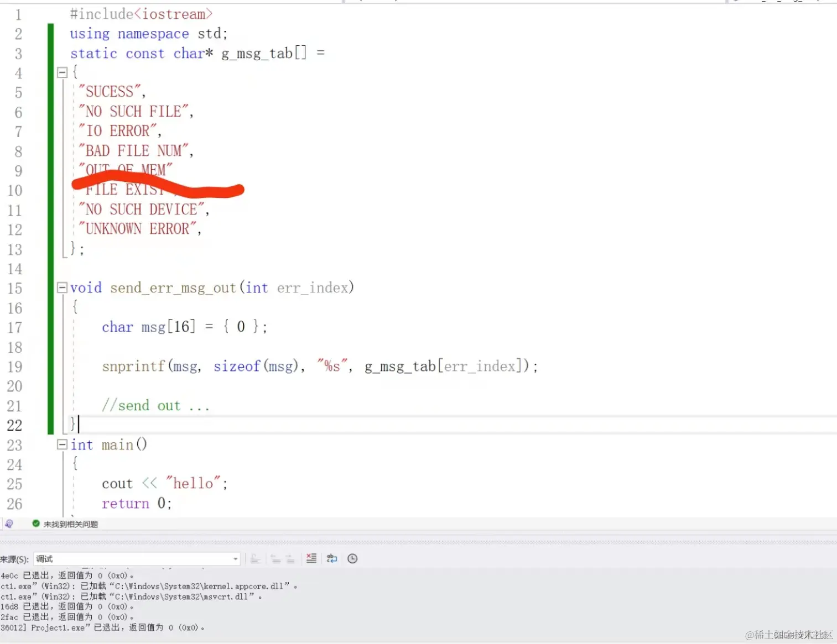Click the Clear All output icon

[311, 559]
